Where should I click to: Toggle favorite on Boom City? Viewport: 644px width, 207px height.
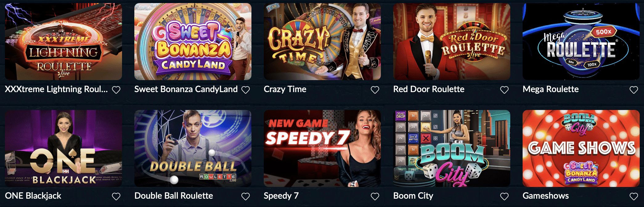504,197
